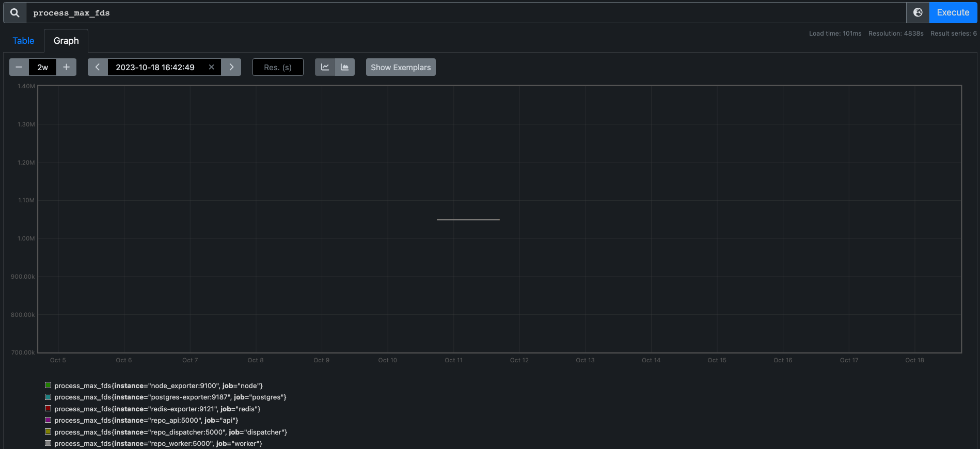
Task: Toggle redis-exporter:9121 series red swatch
Action: 48,408
